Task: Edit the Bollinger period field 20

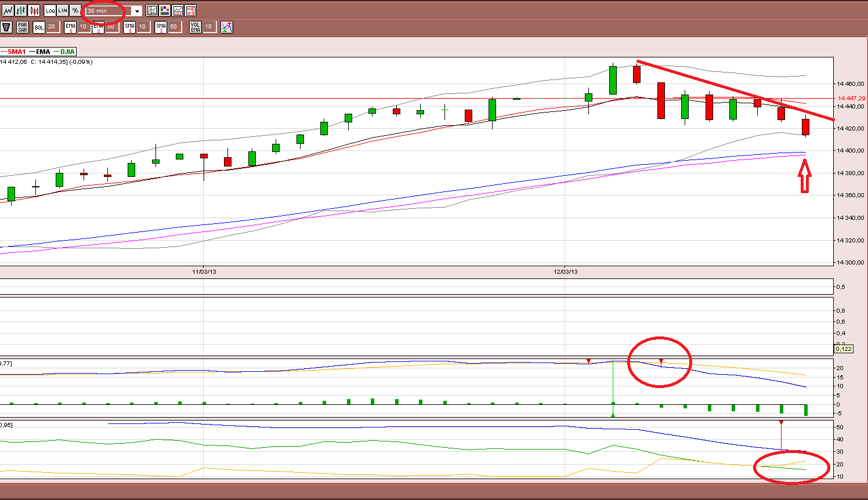Action: tap(53, 27)
